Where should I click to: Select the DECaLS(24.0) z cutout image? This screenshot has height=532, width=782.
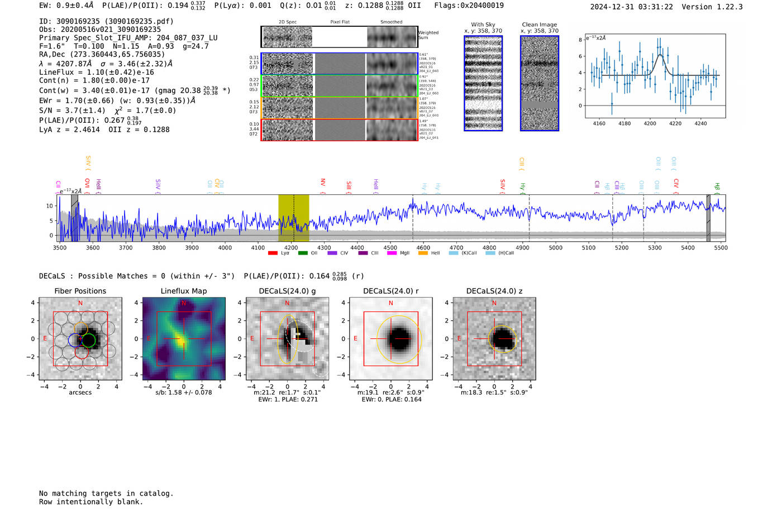pyautogui.click(x=494, y=339)
